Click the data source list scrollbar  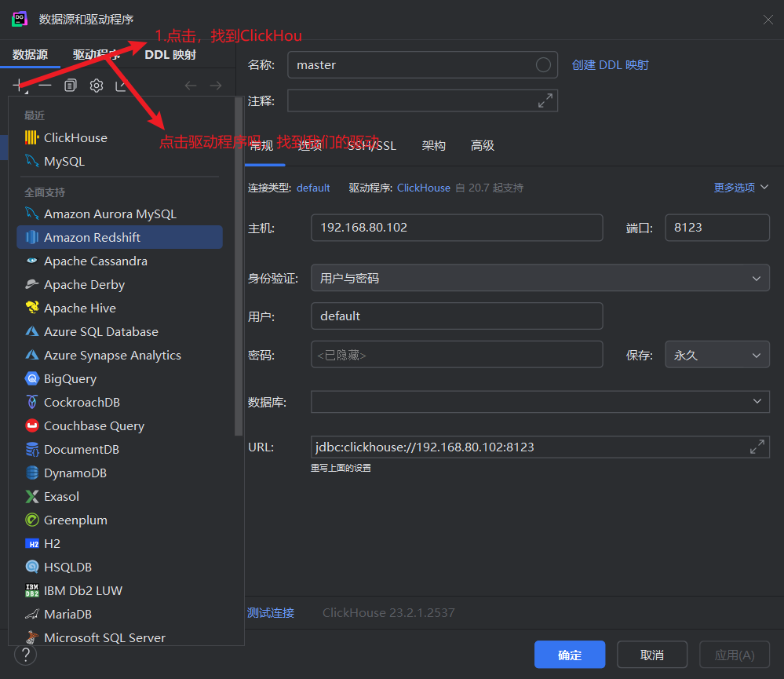click(239, 268)
